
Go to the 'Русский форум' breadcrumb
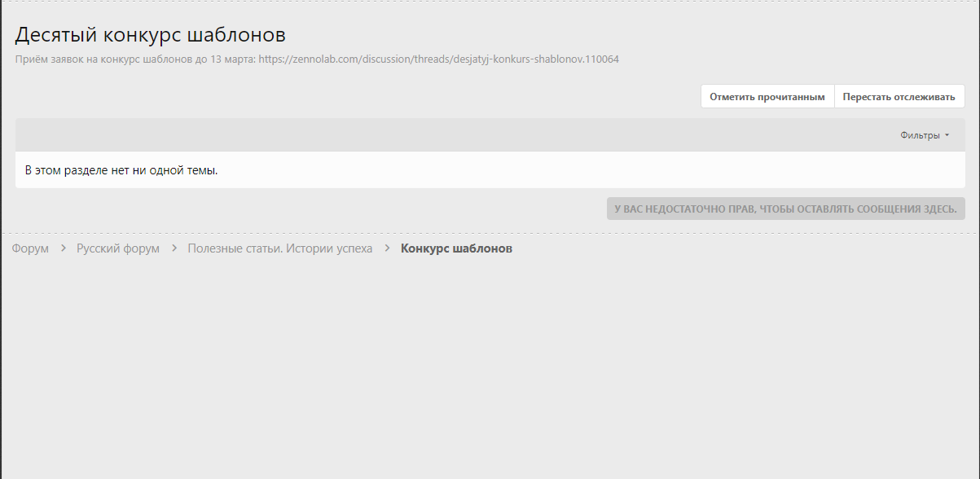118,248
